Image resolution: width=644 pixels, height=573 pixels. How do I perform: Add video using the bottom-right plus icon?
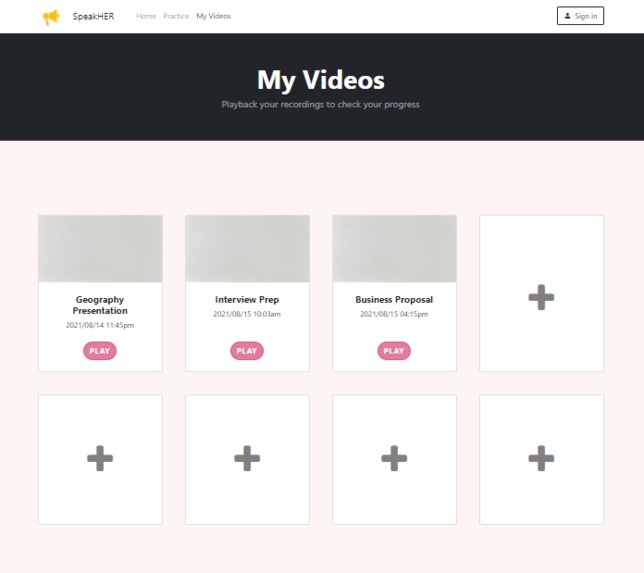(x=541, y=458)
